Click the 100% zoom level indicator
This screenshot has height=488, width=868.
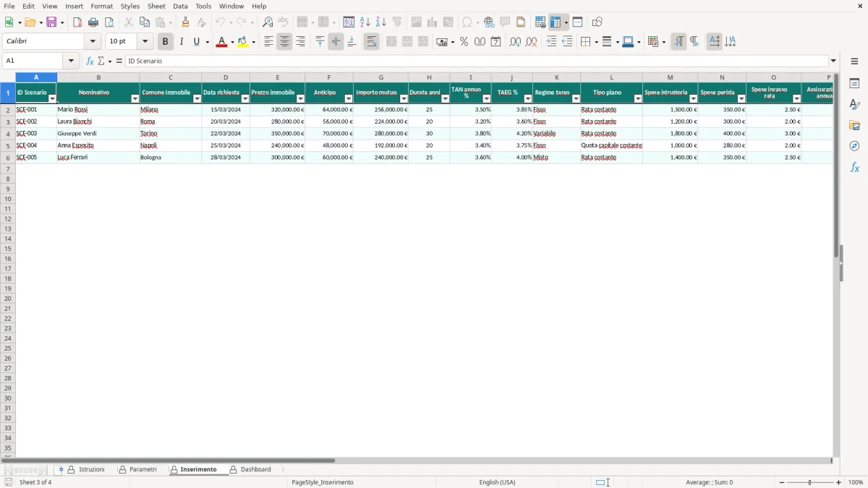(x=856, y=482)
